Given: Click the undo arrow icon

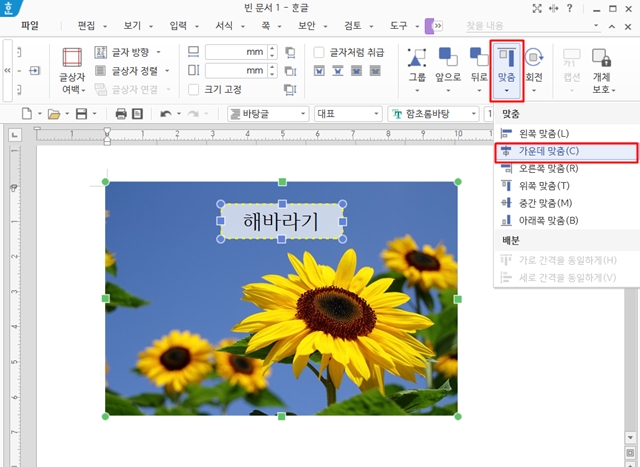Looking at the screenshot, I should [x=165, y=114].
